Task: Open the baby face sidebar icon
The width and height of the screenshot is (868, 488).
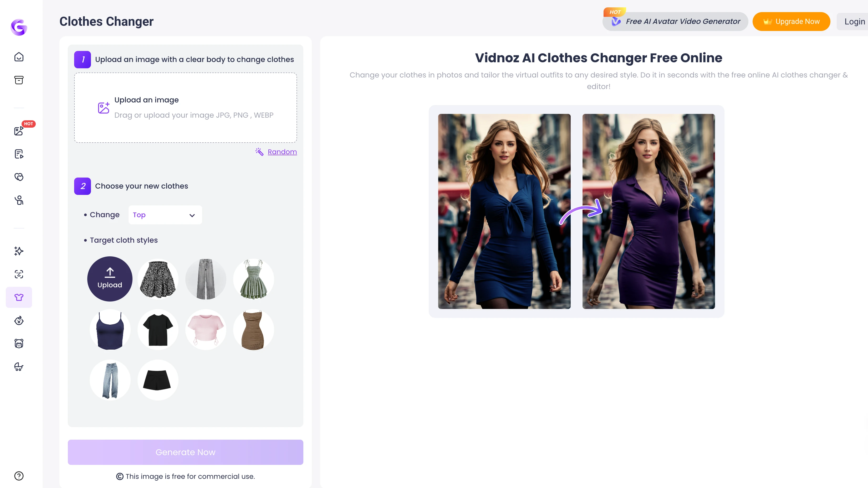Action: (19, 320)
